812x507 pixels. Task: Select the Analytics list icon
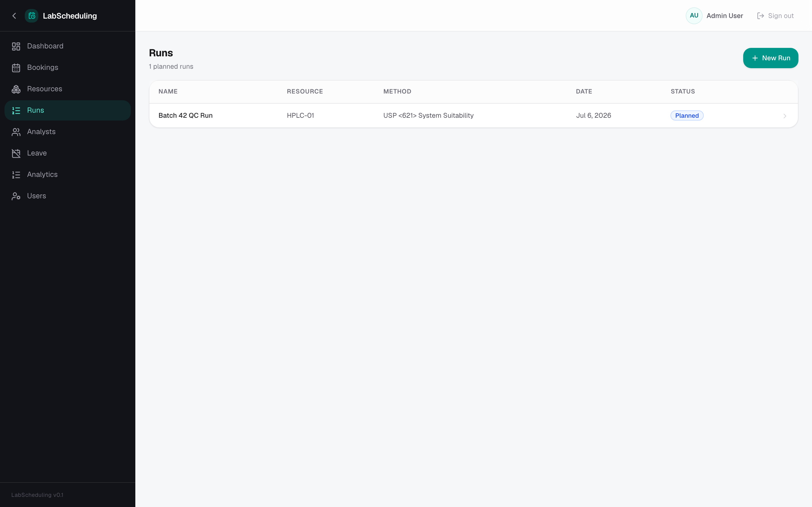pyautogui.click(x=16, y=175)
